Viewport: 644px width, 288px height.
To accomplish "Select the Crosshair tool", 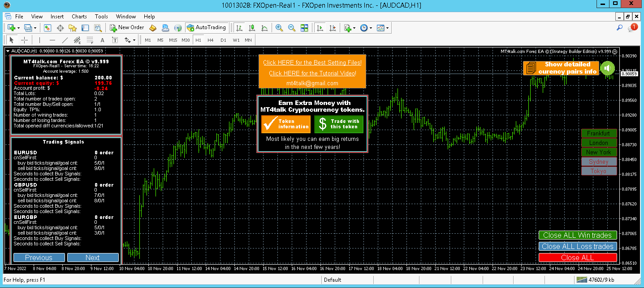I will (25, 40).
